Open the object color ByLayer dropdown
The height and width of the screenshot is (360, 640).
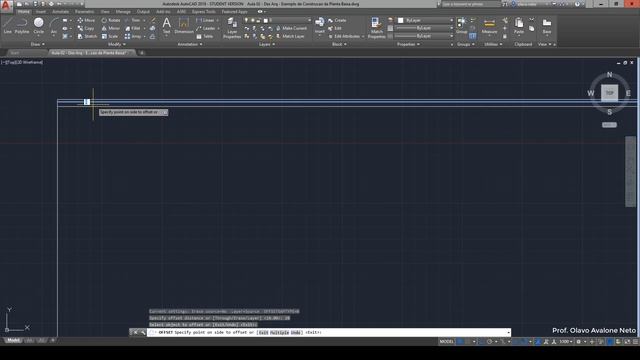coord(425,20)
